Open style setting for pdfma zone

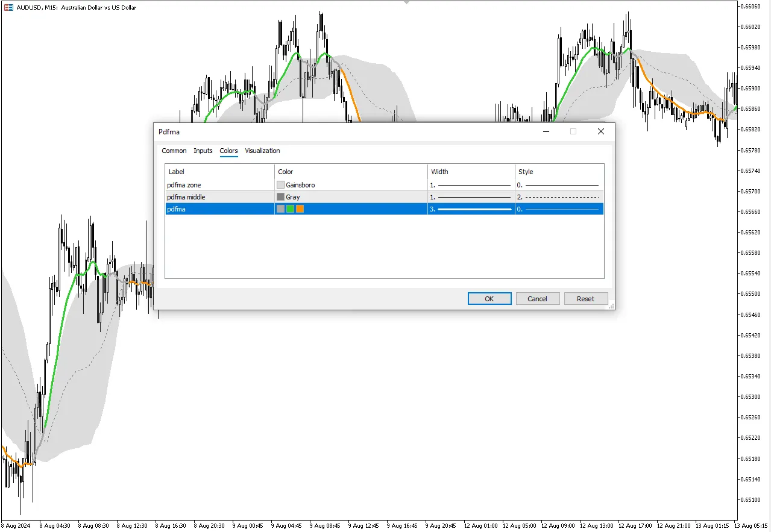[558, 185]
